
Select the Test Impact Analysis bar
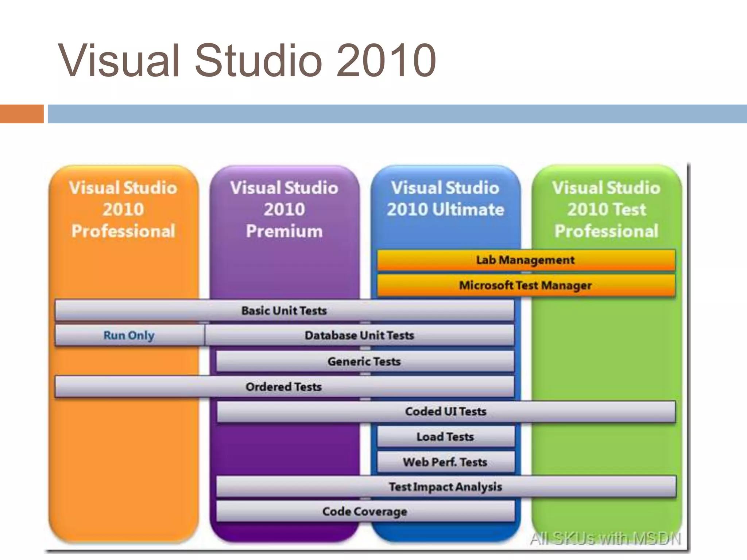pos(446,487)
